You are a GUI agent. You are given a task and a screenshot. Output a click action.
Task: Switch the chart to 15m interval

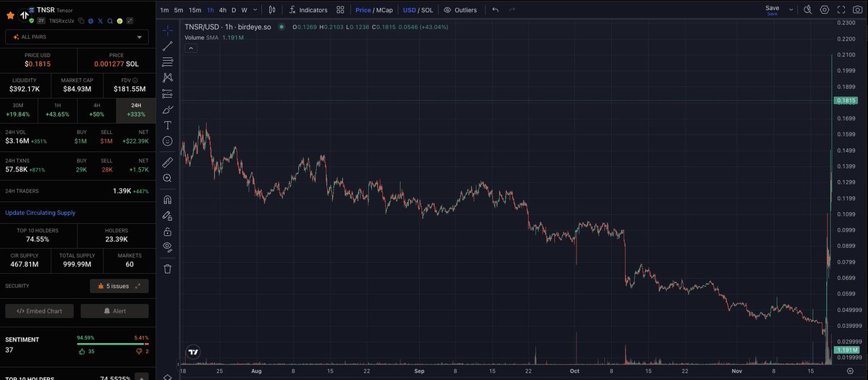[195, 10]
